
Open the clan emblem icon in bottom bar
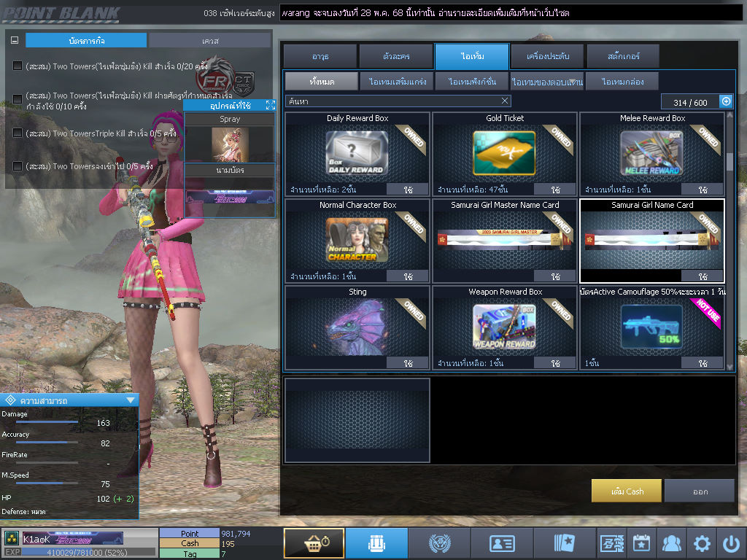(439, 542)
